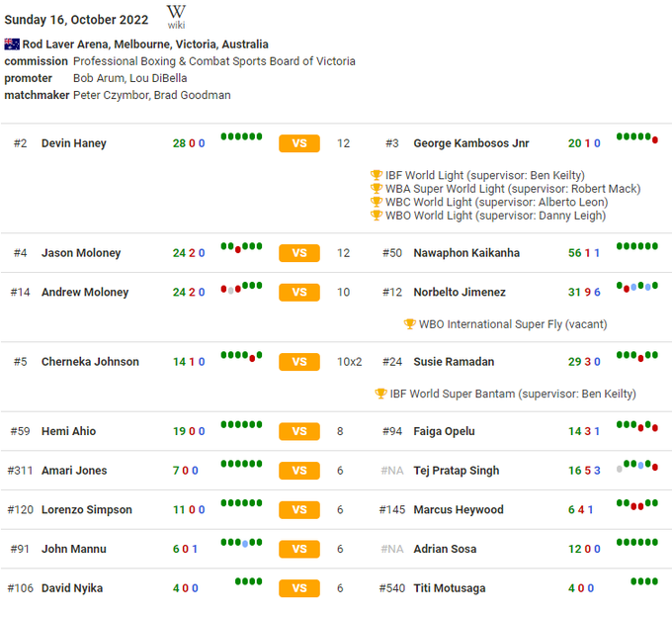Viewport: 672px width, 617px height.
Task: View Cherneka Johnson's boxer profile
Action: (x=90, y=362)
